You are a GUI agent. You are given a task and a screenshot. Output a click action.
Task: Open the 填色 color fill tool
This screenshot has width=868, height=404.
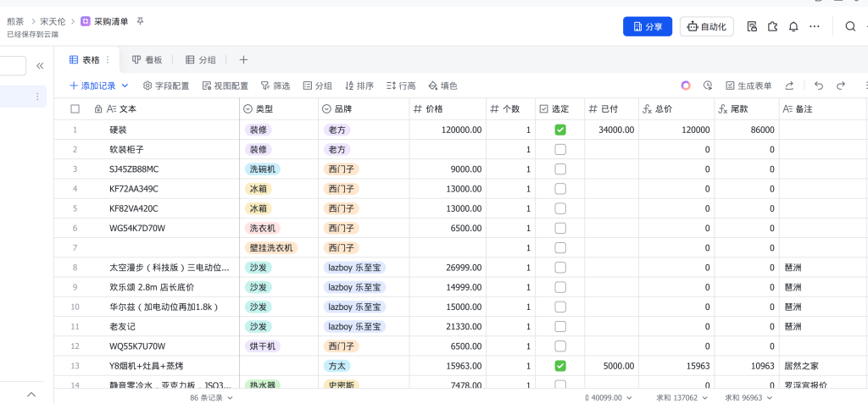coord(442,86)
